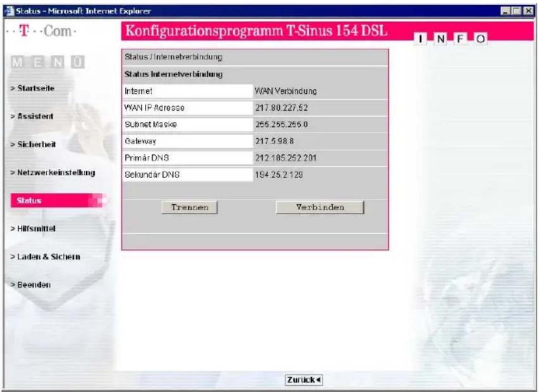
Task: Click the MENÜ header tiles
Action: click(48, 62)
